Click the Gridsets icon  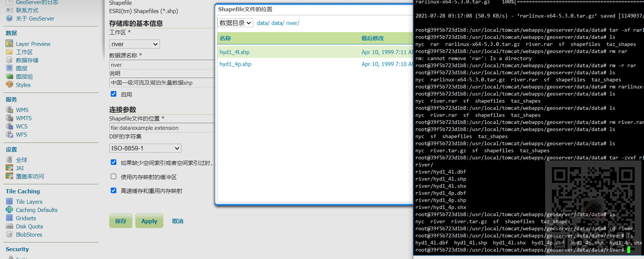9,218
